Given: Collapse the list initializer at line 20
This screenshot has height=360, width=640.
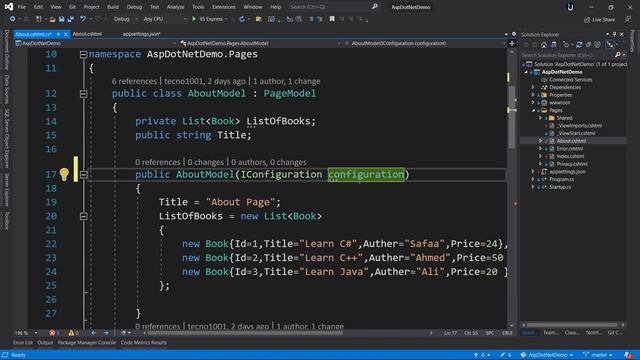Looking at the screenshot, I should [x=83, y=216].
